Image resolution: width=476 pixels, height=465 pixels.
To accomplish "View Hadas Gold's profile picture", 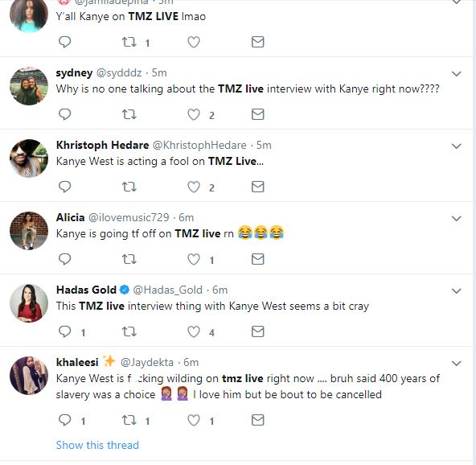I will [29, 303].
